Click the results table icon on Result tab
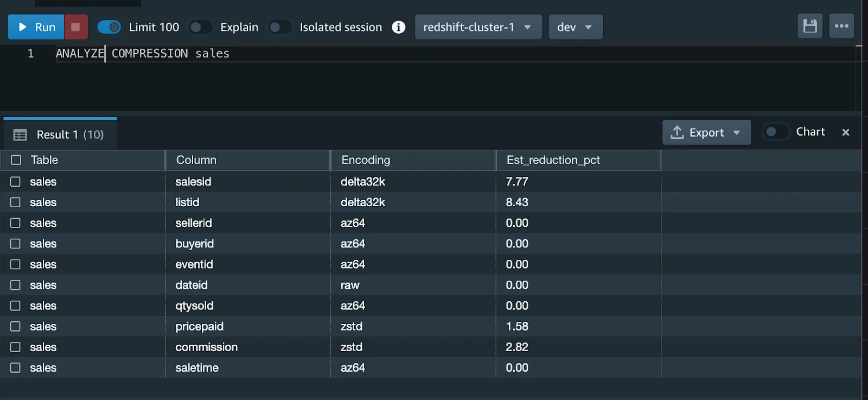The image size is (868, 400). coord(20,135)
